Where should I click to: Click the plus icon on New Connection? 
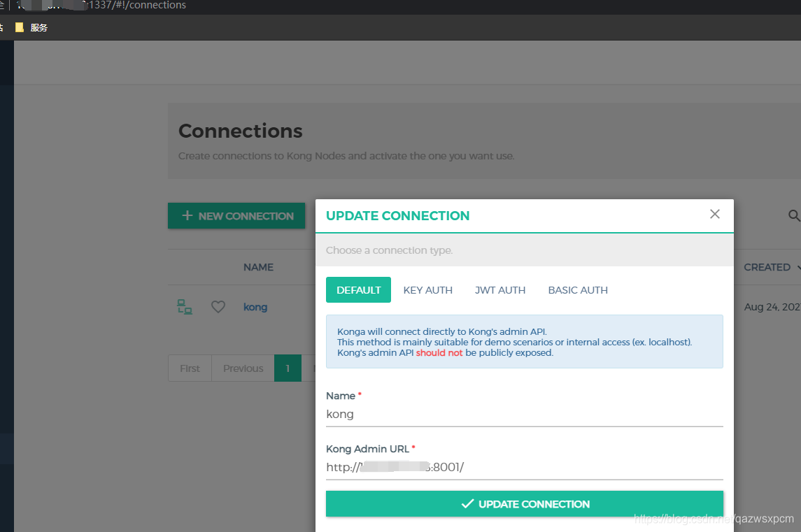click(x=187, y=215)
